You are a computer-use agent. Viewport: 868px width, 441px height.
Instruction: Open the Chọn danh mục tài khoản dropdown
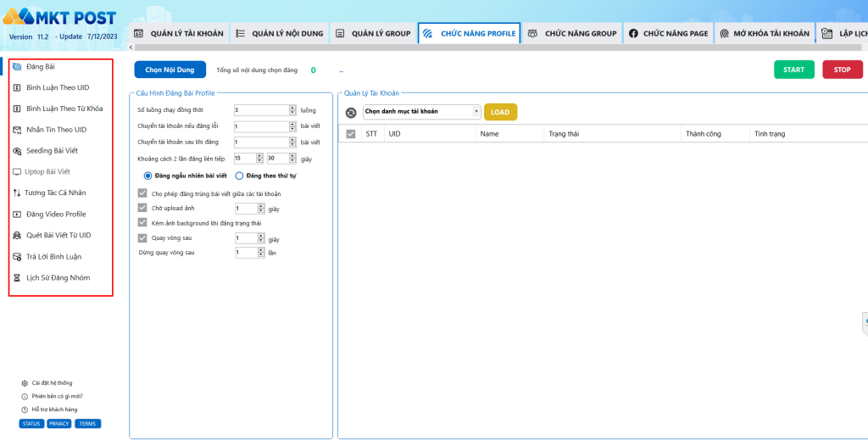pyautogui.click(x=421, y=111)
